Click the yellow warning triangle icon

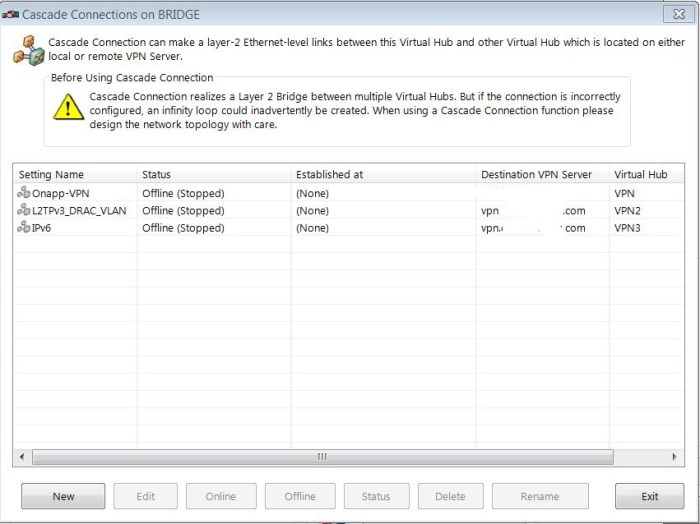click(68, 107)
